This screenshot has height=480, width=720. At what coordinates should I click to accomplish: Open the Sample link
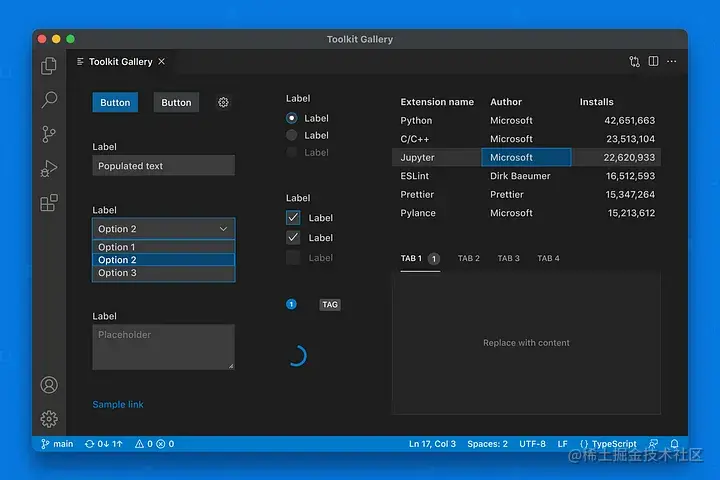(118, 404)
